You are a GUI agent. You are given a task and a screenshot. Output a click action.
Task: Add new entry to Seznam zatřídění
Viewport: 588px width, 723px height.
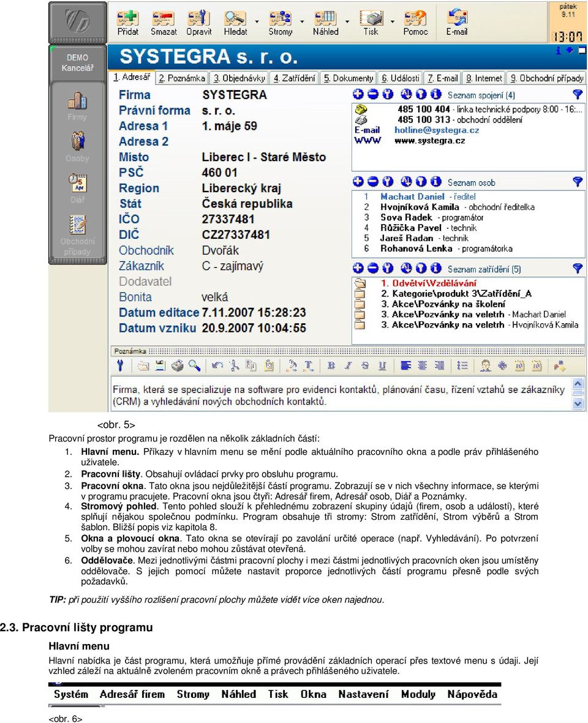point(358,268)
